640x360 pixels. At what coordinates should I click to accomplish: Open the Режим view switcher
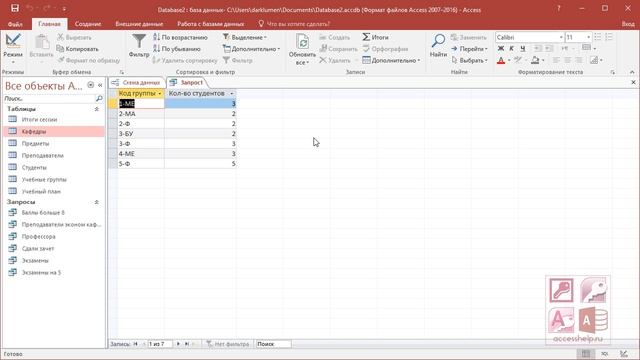pos(13,49)
